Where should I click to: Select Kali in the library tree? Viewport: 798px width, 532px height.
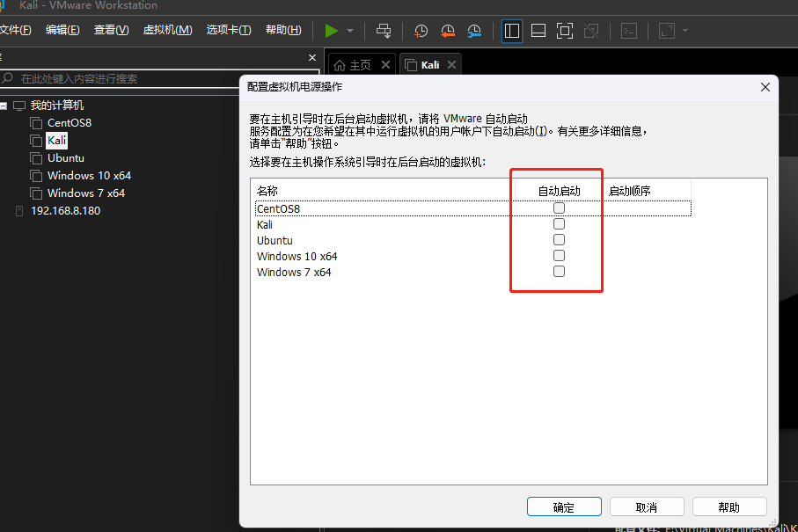coord(56,141)
